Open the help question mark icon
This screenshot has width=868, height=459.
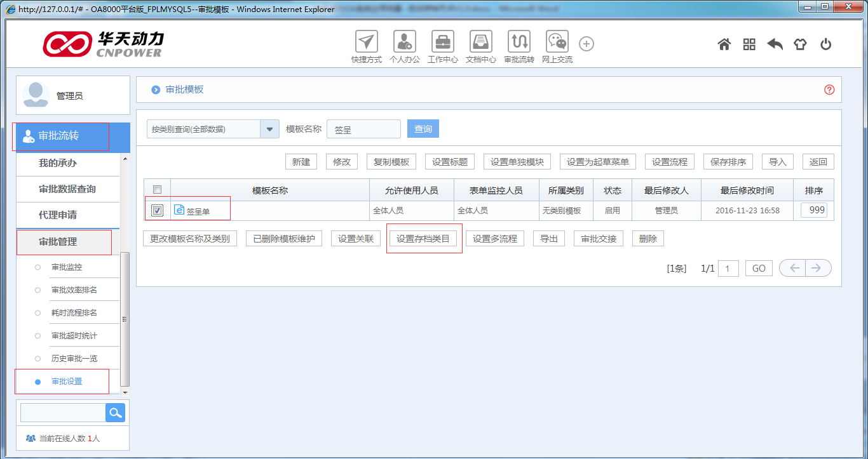[x=829, y=90]
